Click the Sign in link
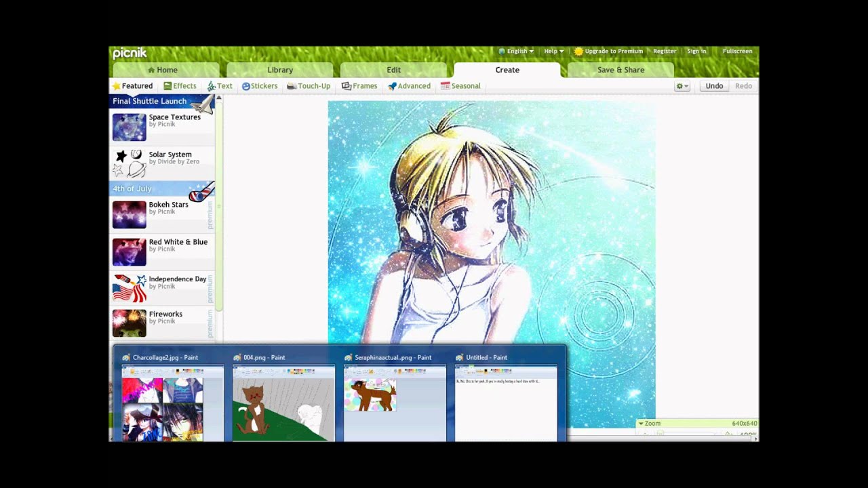 (696, 52)
